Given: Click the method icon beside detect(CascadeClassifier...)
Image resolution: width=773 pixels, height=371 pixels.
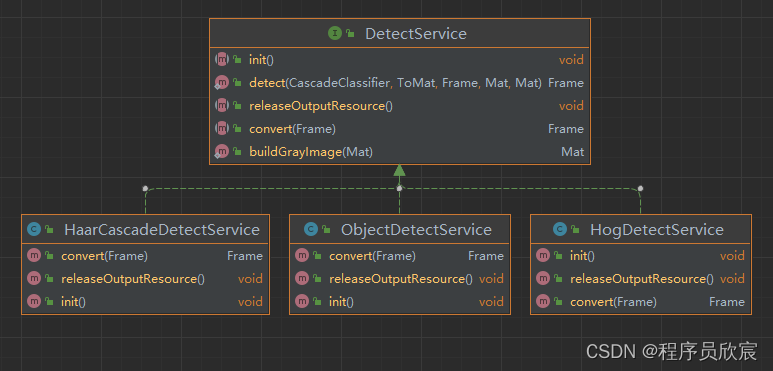Looking at the screenshot, I should point(222,83).
